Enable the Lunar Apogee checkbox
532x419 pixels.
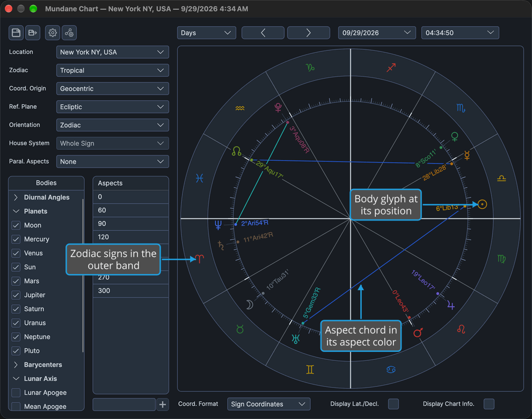coord(16,393)
